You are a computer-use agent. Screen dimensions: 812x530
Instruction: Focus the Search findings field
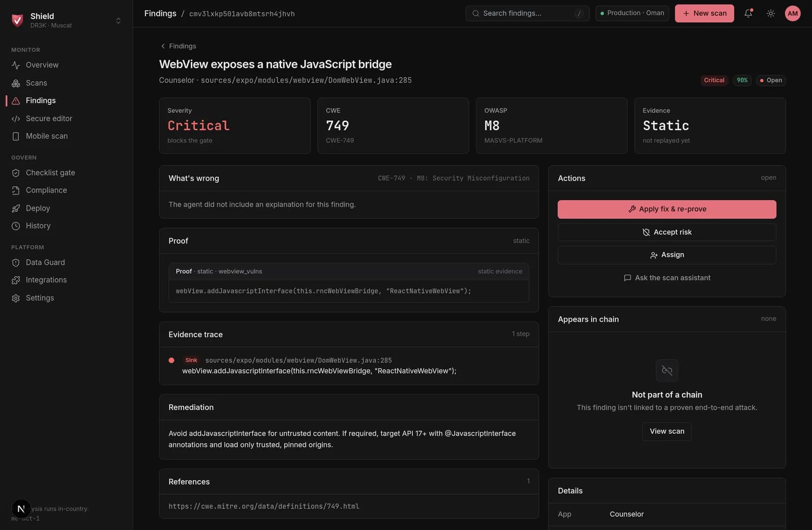point(527,13)
